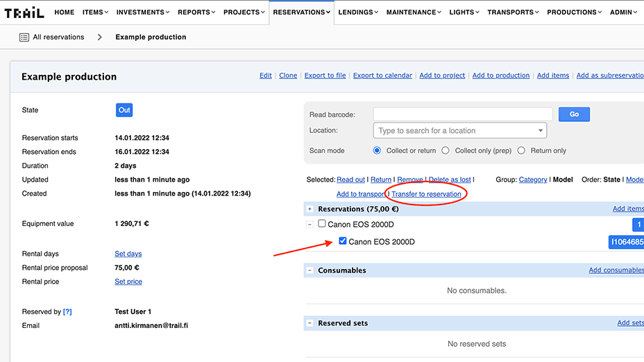The image size is (644, 362).
Task: Click the Set price link
Action: tap(128, 282)
